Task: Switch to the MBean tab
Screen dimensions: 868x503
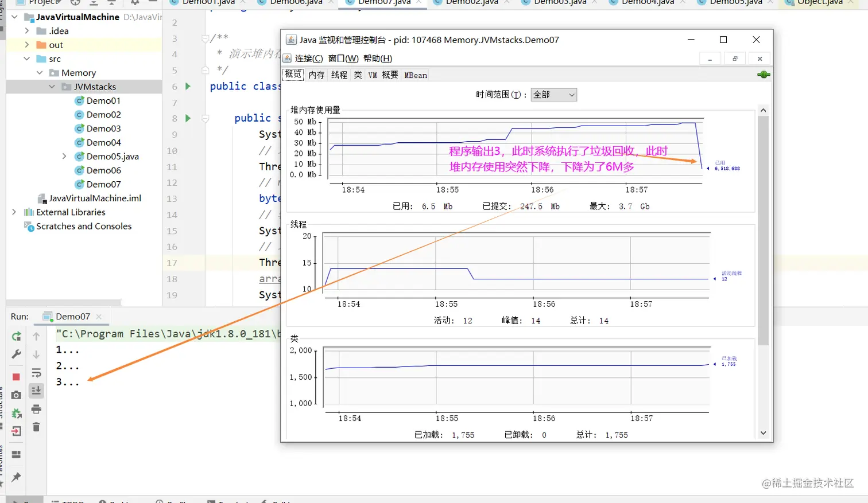Action: pyautogui.click(x=416, y=75)
